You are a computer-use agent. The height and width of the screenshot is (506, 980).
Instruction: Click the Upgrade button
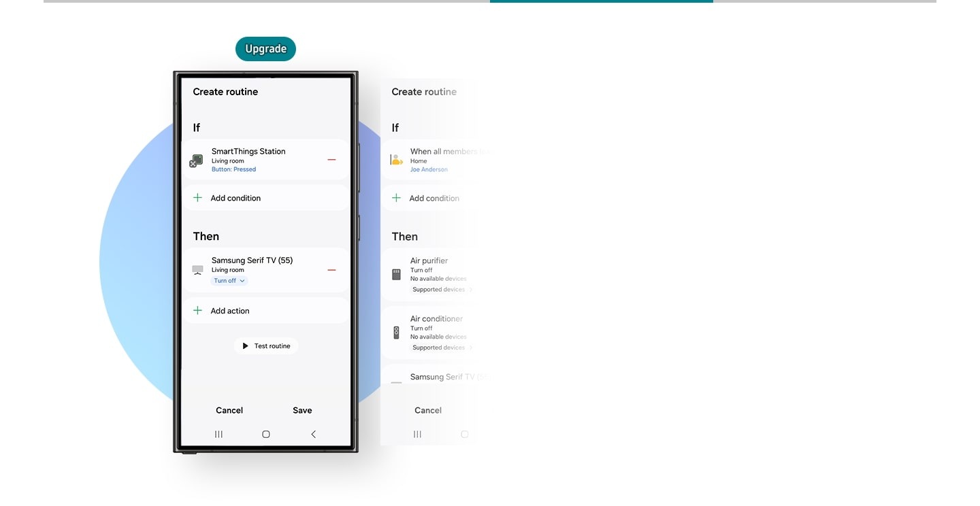tap(265, 48)
